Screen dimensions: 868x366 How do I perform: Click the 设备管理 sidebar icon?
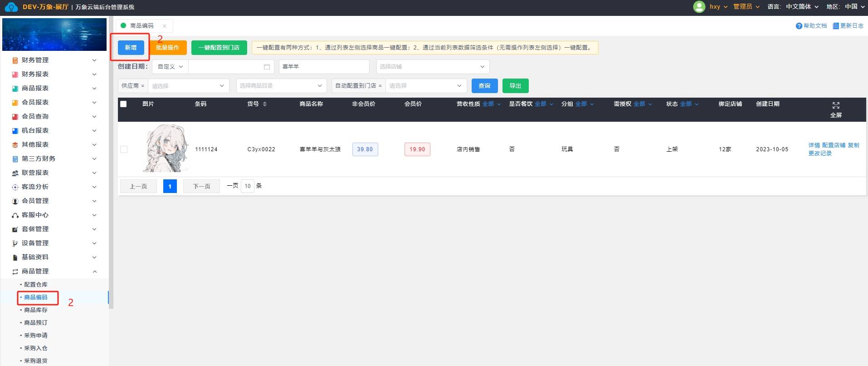coord(15,243)
